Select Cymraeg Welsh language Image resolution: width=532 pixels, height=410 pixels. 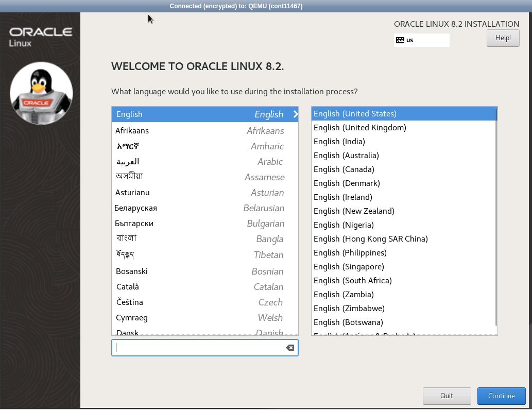pyautogui.click(x=205, y=318)
